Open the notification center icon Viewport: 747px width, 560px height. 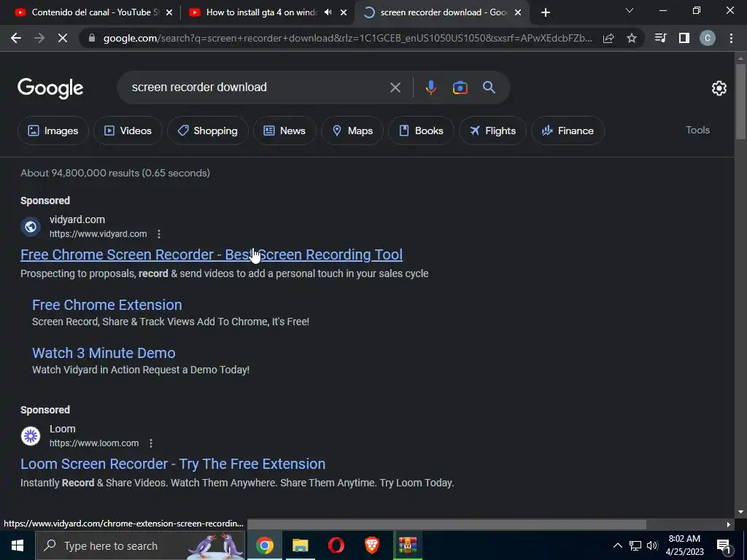tap(724, 545)
